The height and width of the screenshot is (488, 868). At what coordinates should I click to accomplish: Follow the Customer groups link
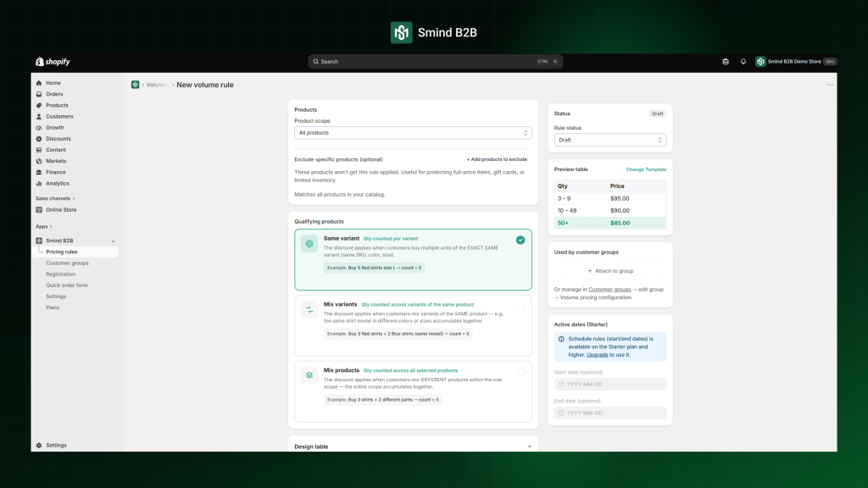[x=609, y=290]
